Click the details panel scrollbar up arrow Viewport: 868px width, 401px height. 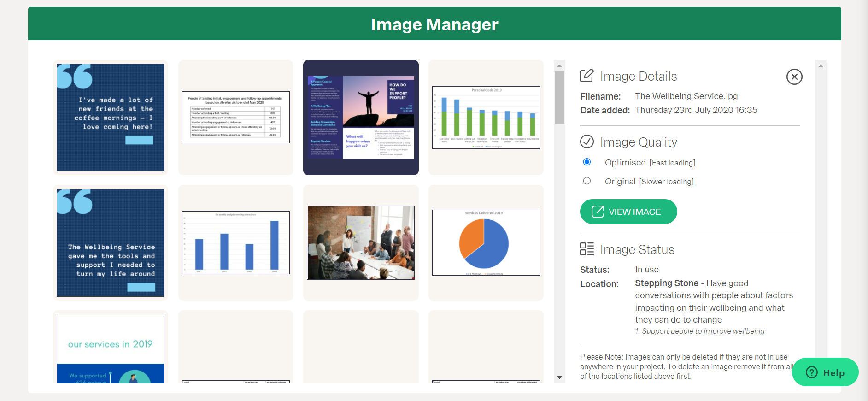pos(821,66)
